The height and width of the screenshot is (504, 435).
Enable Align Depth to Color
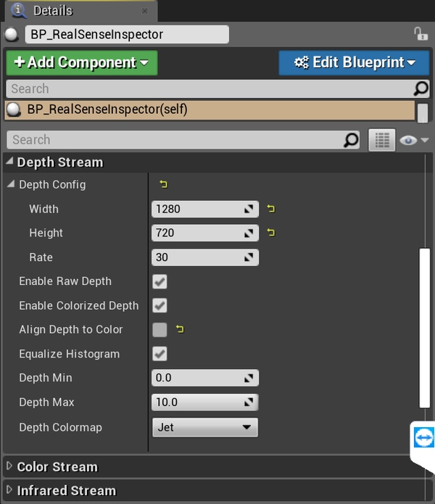(159, 330)
